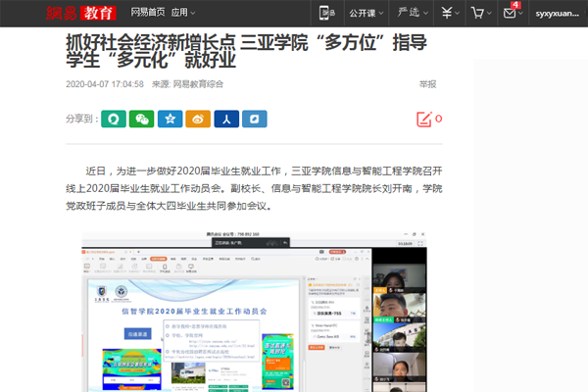Open the mobile client phone icon
The width and height of the screenshot is (588, 392).
coord(326,13)
